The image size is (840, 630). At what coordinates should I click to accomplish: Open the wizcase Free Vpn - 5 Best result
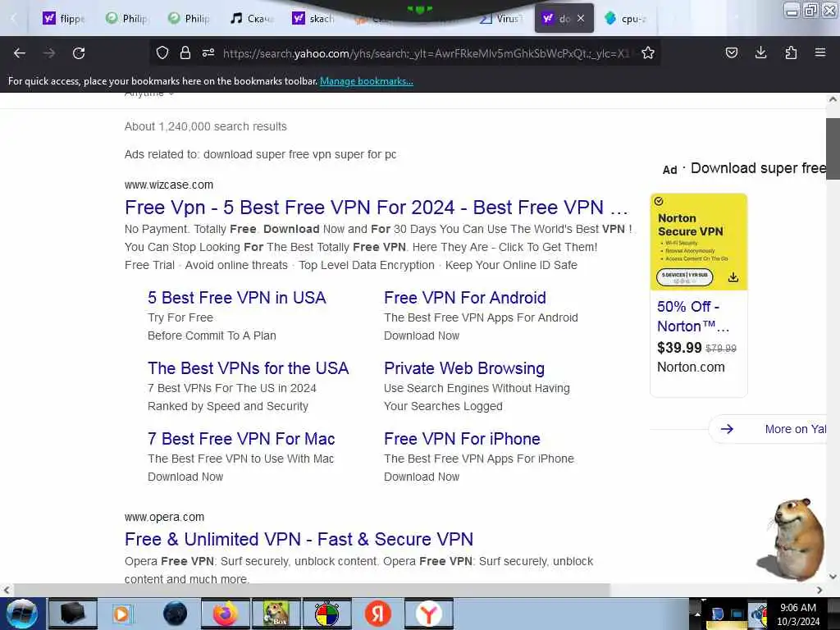(376, 208)
